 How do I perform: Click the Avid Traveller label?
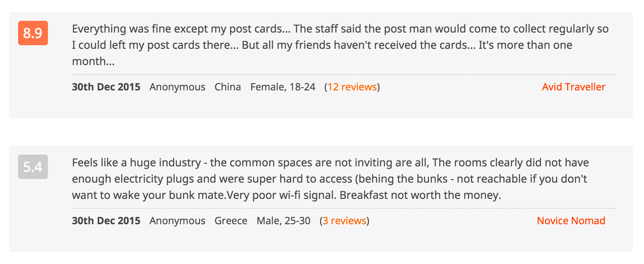[573, 87]
